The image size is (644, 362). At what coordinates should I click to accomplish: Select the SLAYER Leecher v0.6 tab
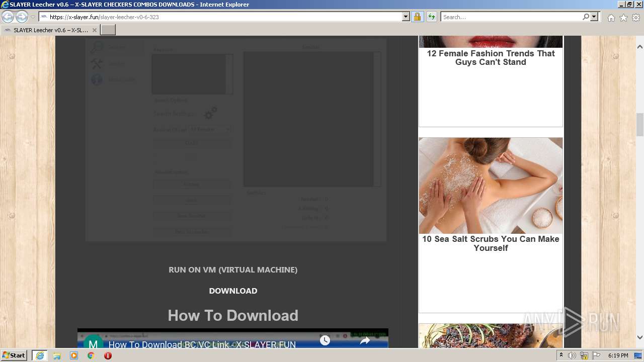coord(50,30)
